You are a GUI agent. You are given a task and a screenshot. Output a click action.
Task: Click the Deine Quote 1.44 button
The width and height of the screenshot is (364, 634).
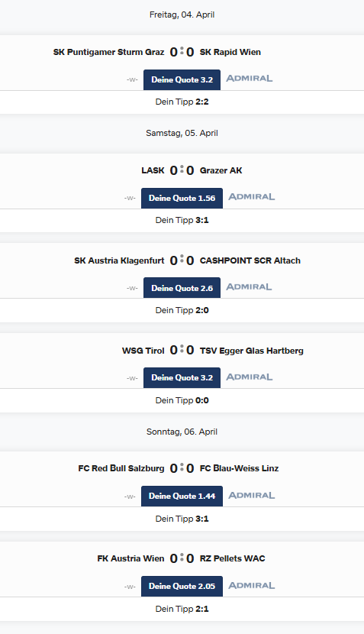tap(182, 496)
